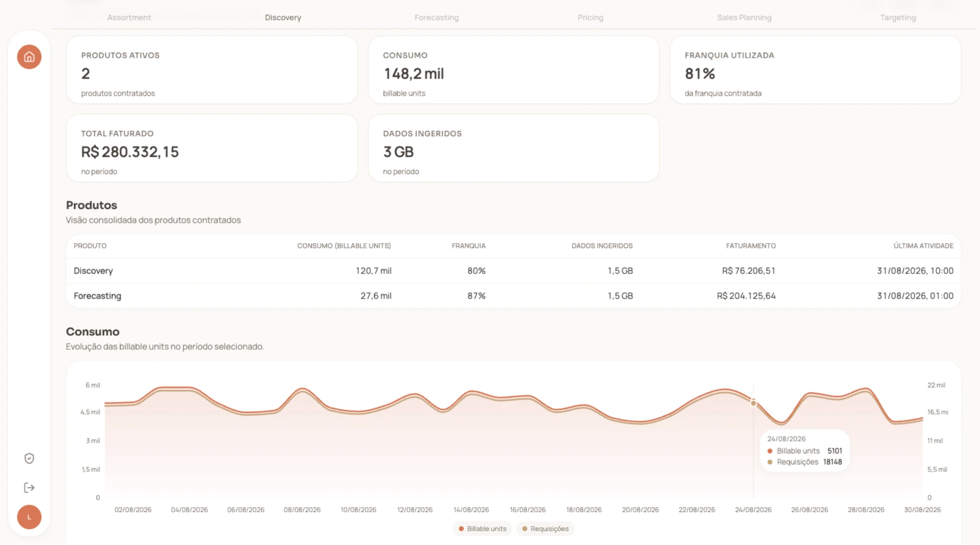The height and width of the screenshot is (545, 980).
Task: Sort by the Última Atividade column header
Action: [x=923, y=246]
